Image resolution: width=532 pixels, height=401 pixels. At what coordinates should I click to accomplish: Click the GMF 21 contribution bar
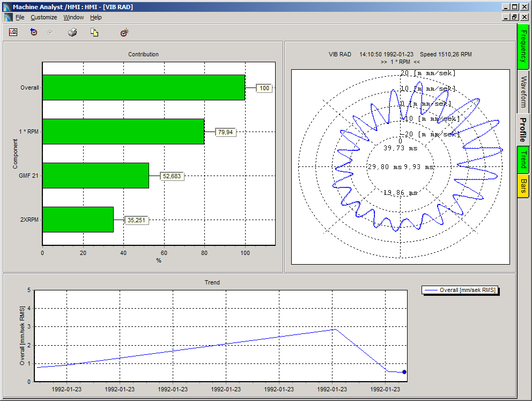pos(95,176)
